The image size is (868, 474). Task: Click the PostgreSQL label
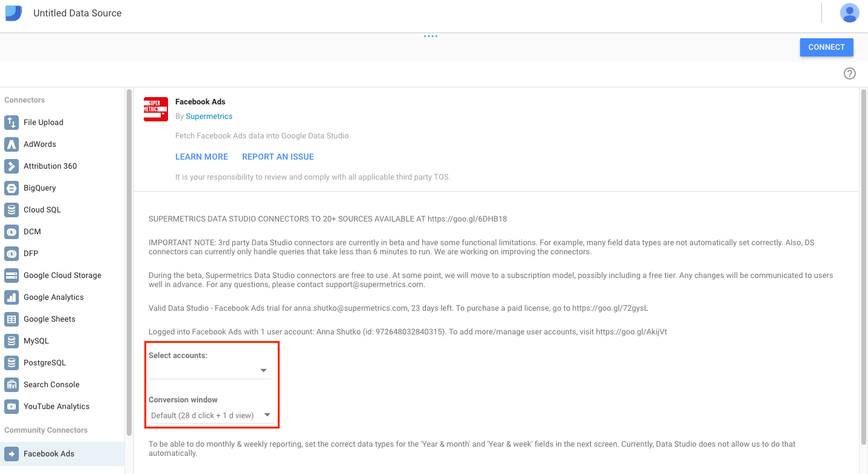(x=45, y=363)
